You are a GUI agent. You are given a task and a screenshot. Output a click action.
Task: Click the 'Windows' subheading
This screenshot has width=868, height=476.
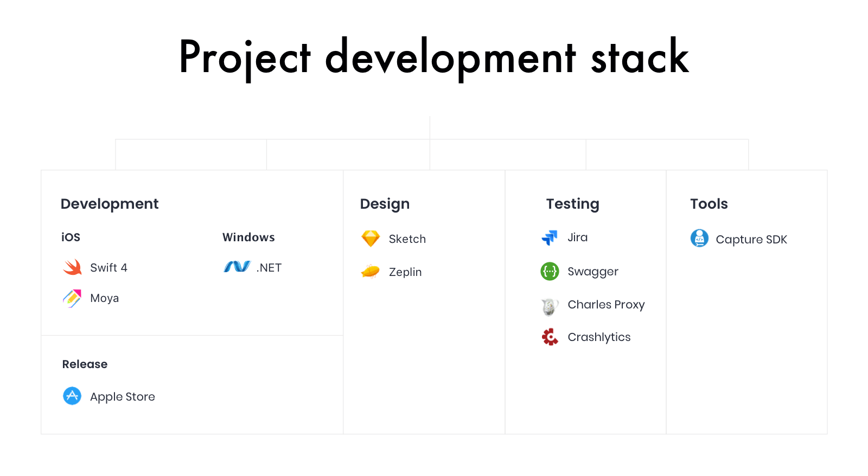[248, 237]
